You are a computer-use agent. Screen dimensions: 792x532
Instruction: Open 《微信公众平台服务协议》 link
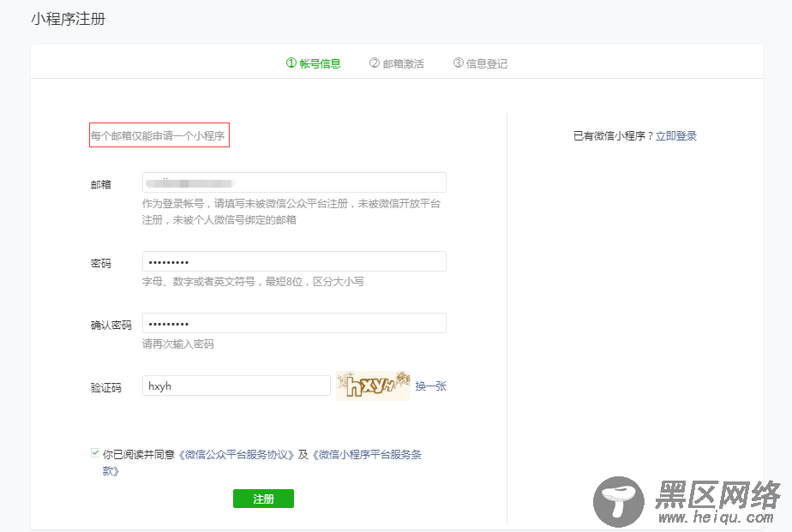click(x=237, y=455)
